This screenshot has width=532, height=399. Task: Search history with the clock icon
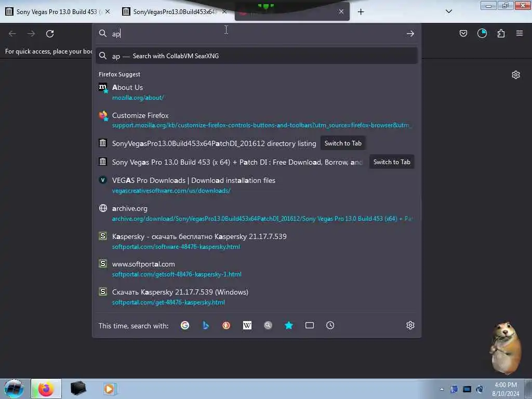click(330, 325)
